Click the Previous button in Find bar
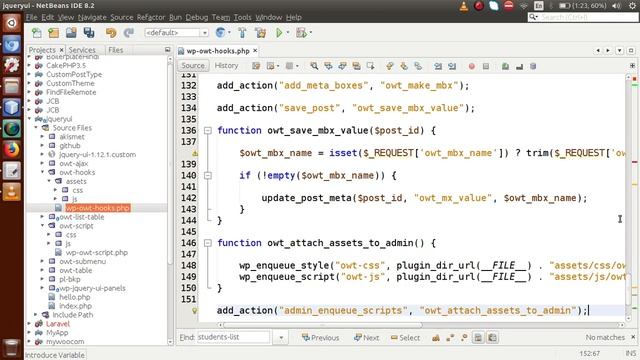The image size is (640, 360). coord(321,338)
